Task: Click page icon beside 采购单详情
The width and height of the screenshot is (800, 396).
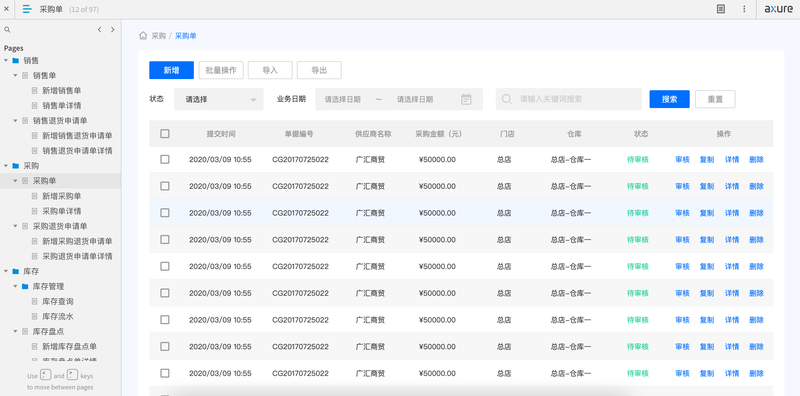Action: coord(35,211)
